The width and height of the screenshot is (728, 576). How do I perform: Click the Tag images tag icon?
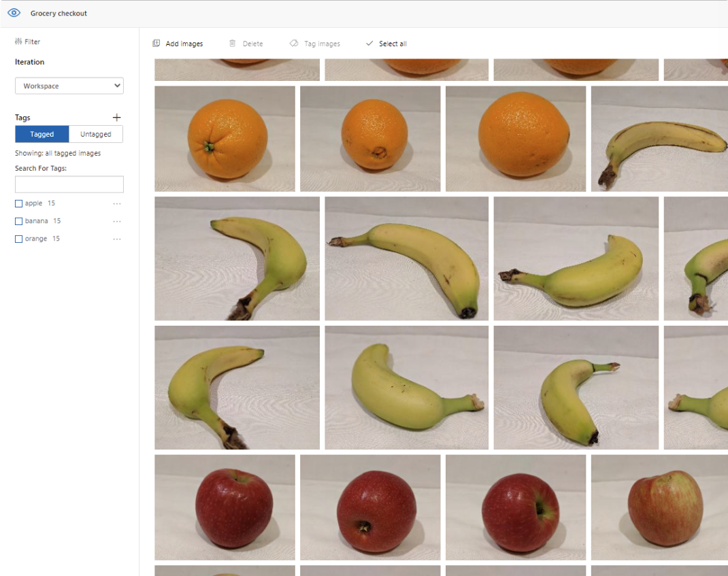pos(294,43)
